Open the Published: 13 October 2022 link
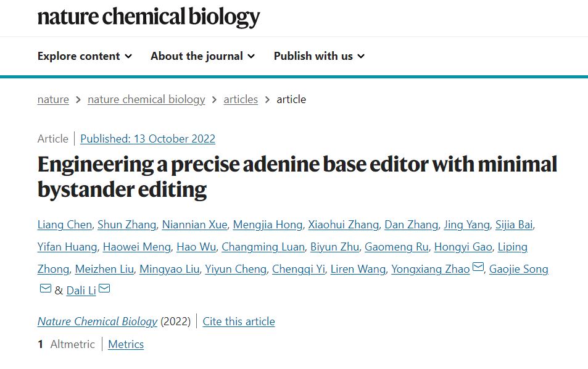The height and width of the screenshot is (369, 588). click(x=147, y=139)
